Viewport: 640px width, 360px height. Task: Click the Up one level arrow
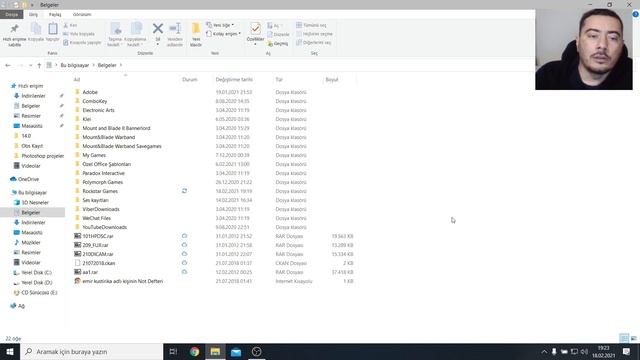point(39,65)
